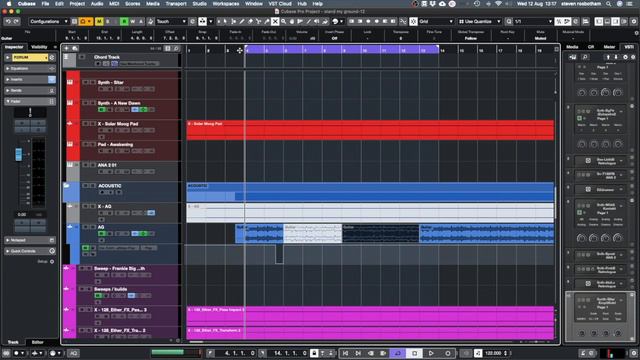The image size is (640, 360).
Task: Switch to the Visibility tab
Action: [x=39, y=47]
